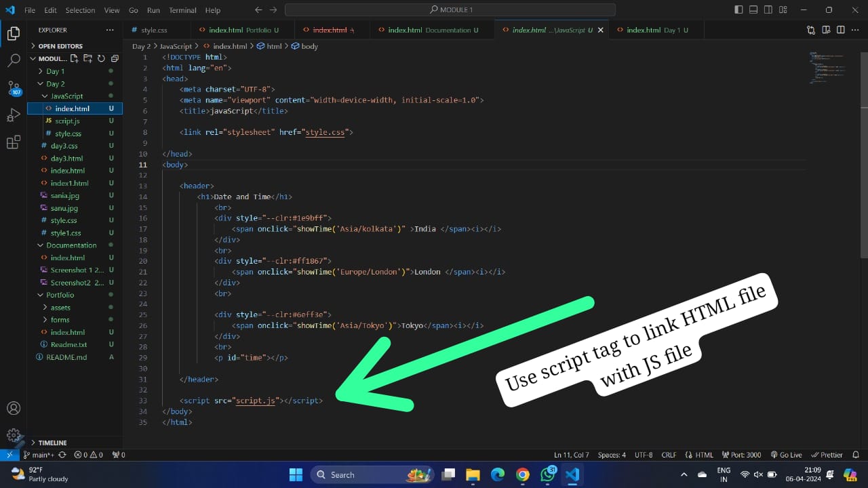
Task: Refresh the Explorer file tree
Action: [100, 58]
